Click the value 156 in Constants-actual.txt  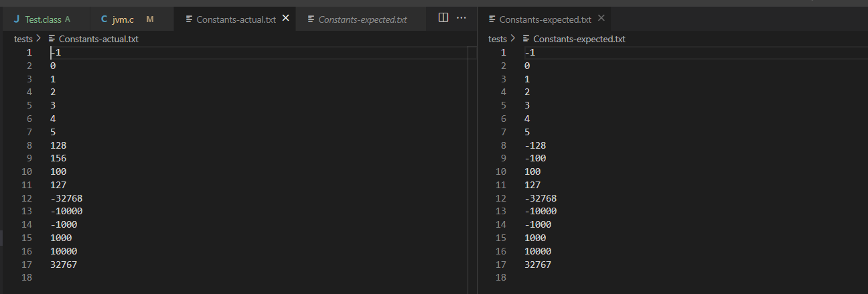click(58, 159)
